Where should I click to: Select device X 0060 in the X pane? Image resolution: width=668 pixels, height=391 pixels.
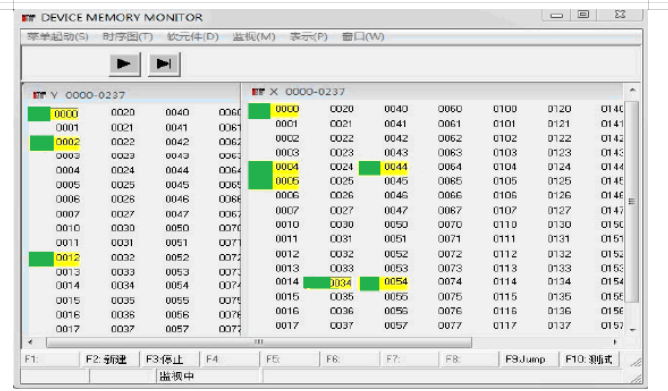[450, 109]
